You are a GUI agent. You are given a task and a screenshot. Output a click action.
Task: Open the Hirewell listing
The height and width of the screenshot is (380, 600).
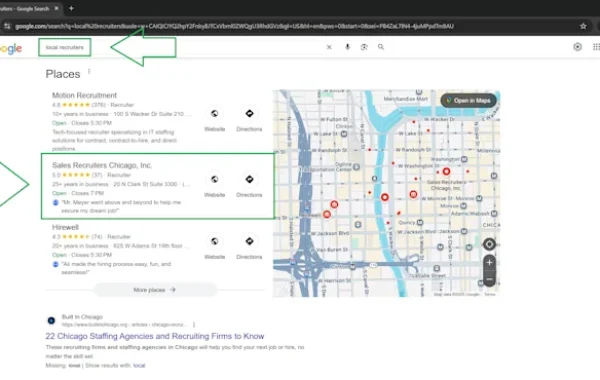pos(65,227)
